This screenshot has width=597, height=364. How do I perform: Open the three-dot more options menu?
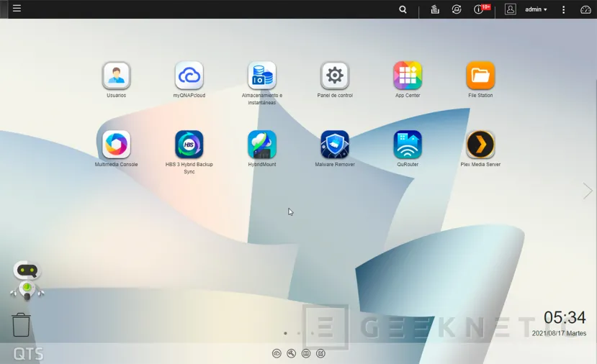tap(563, 10)
